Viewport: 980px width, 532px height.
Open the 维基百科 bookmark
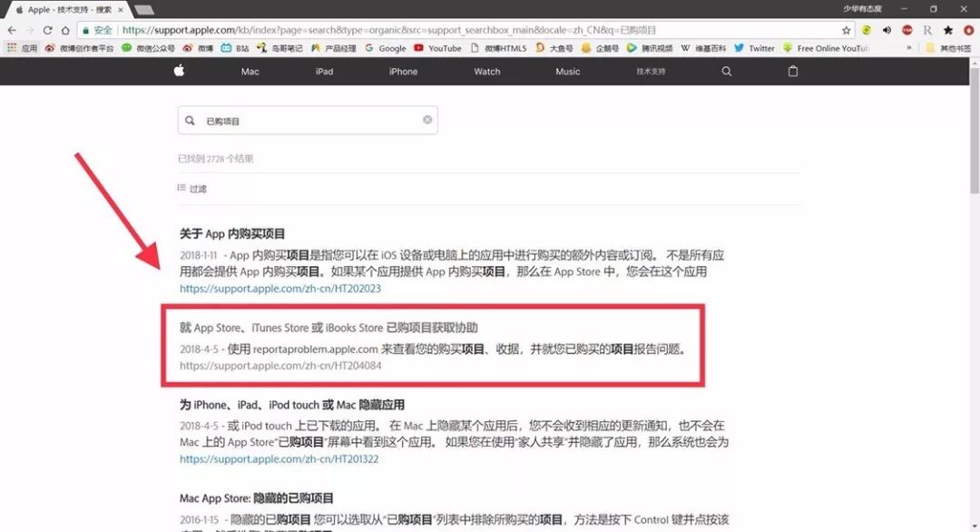point(703,48)
